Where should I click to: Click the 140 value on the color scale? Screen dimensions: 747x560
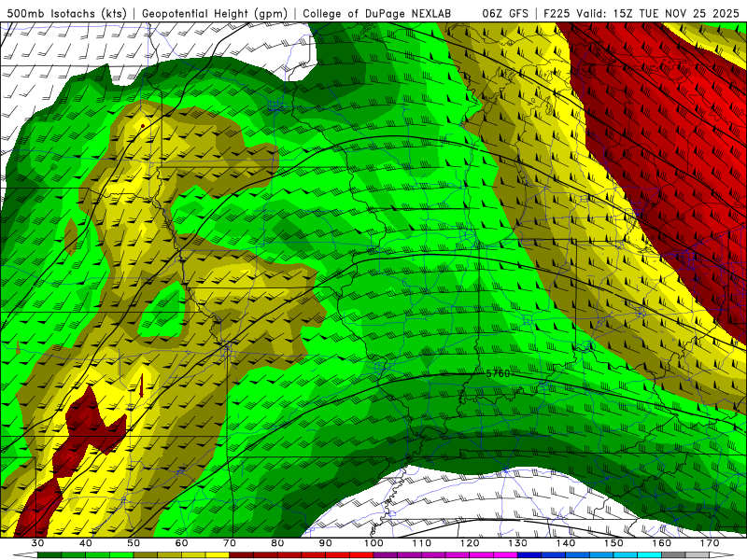click(566, 543)
